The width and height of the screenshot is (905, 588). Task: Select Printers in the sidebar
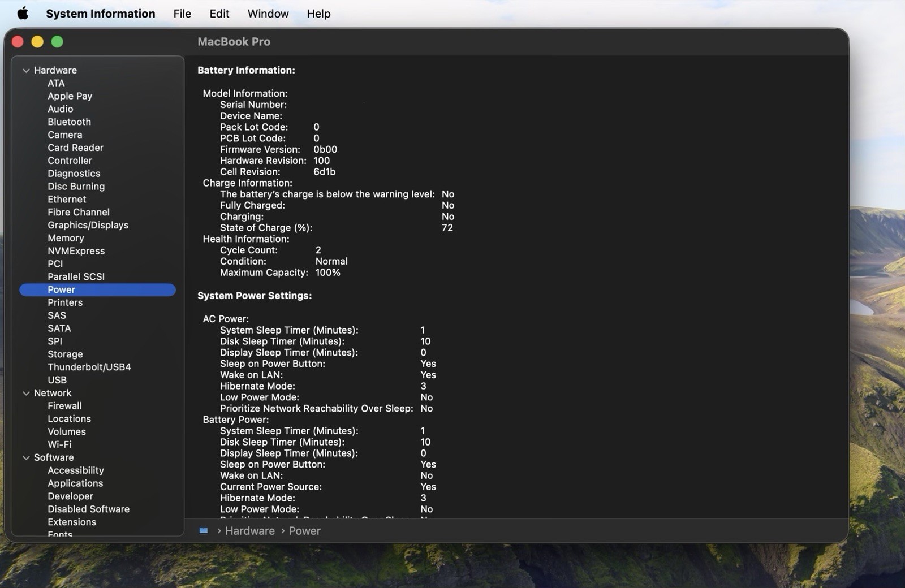65,302
